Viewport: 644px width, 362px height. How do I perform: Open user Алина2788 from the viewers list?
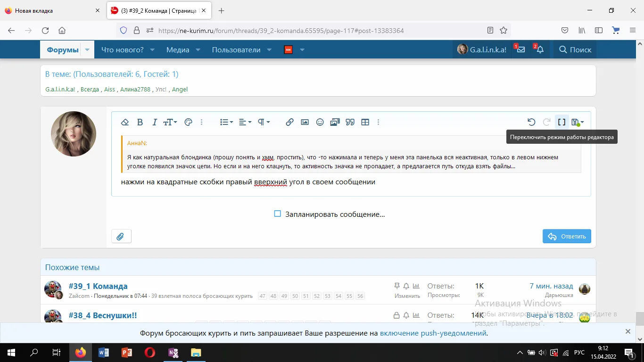(135, 89)
